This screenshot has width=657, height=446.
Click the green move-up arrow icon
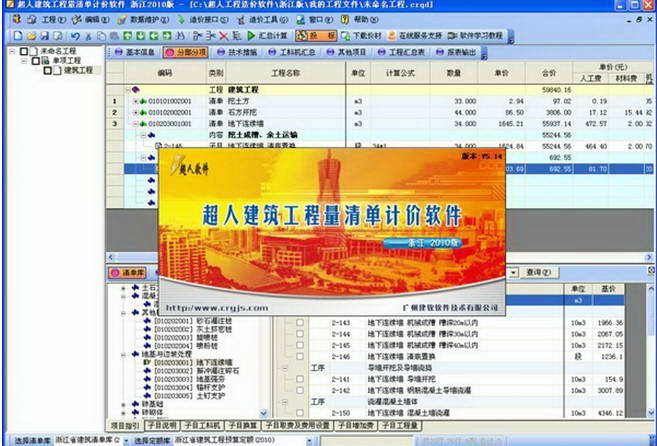(x=127, y=36)
